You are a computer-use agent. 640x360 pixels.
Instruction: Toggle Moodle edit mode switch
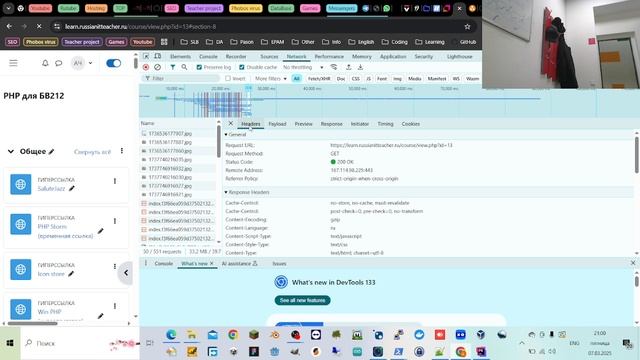click(x=113, y=63)
